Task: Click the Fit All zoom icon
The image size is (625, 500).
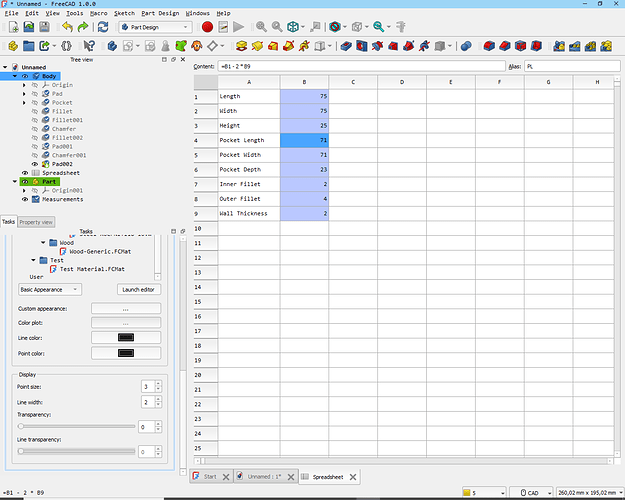Action: 261,27
